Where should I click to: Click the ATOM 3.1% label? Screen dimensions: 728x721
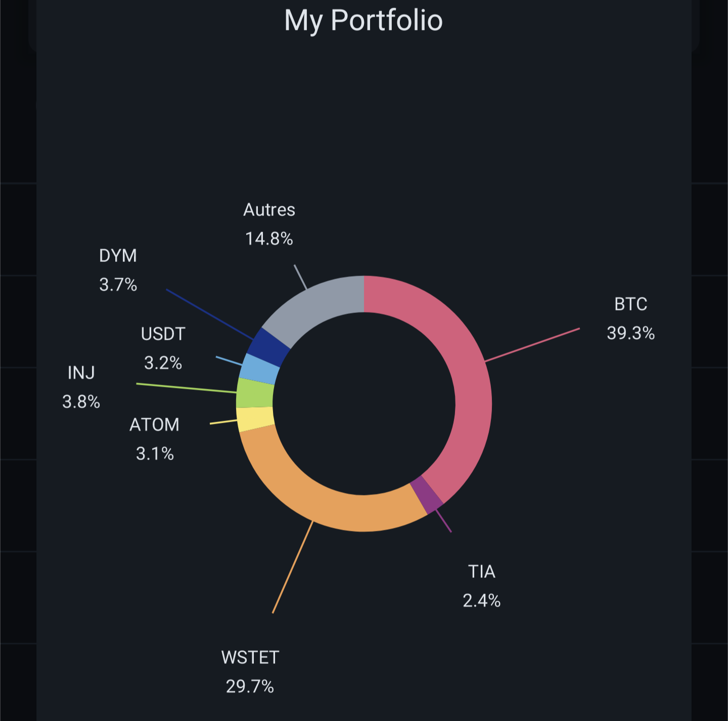point(155,439)
